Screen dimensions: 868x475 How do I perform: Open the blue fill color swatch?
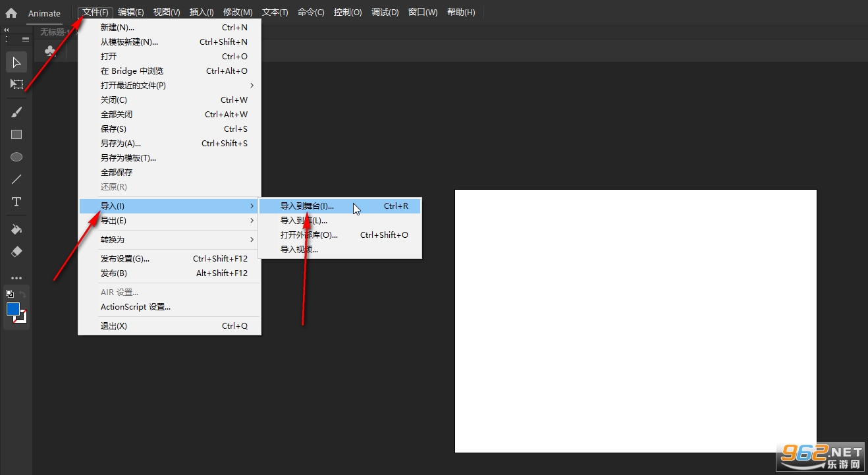13,309
